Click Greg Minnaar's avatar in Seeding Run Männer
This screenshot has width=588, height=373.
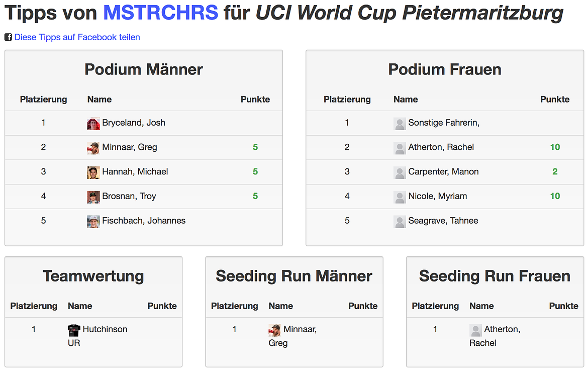[x=275, y=330]
